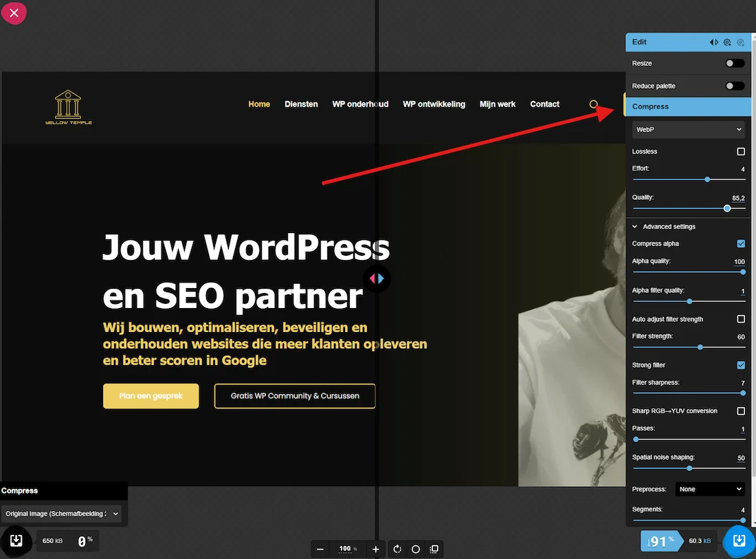
Task: Click the circle background toggle icon
Action: (x=416, y=549)
